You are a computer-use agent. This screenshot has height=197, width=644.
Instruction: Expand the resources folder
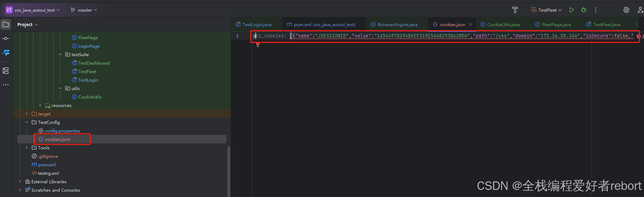(40, 105)
